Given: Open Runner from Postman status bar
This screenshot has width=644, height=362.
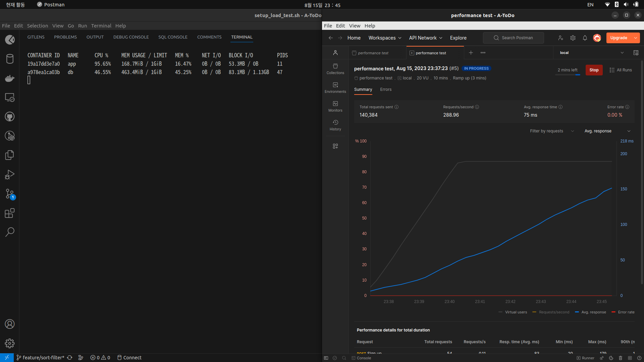Looking at the screenshot, I should click(x=586, y=358).
